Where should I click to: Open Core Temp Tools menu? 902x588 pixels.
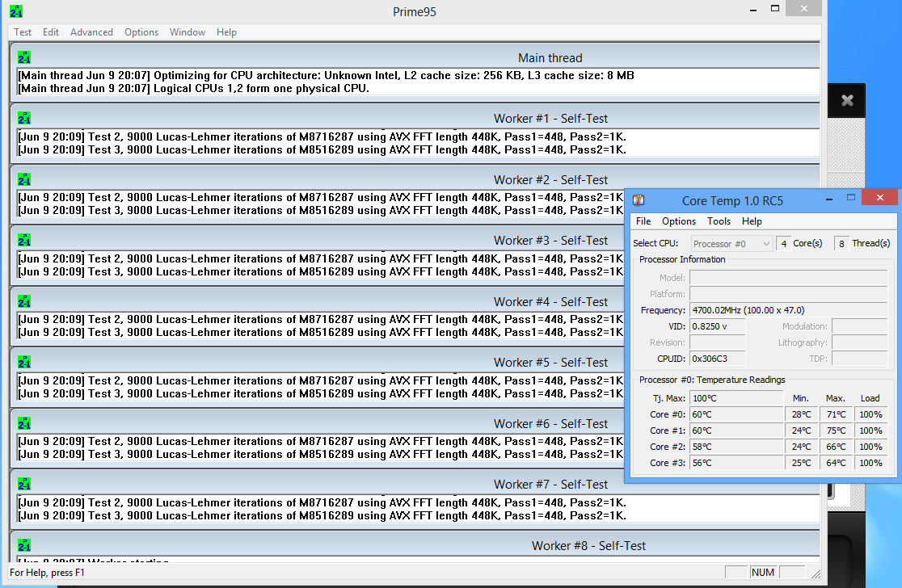(719, 221)
